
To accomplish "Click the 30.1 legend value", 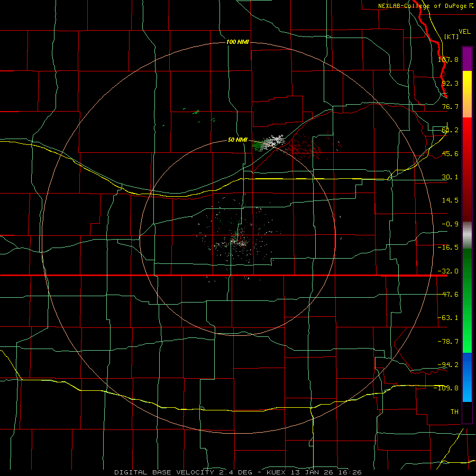I will click(450, 177).
